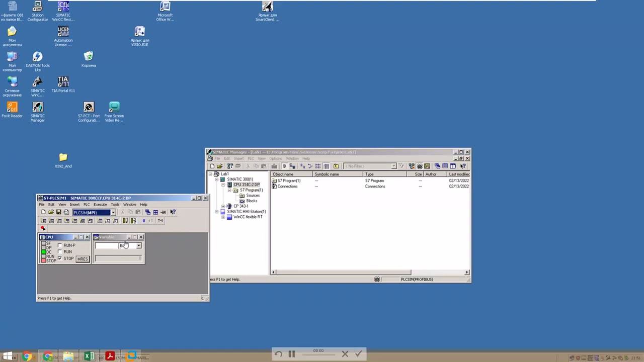The image size is (644, 362).
Task: Click the Size column header
Action: [x=416, y=174]
